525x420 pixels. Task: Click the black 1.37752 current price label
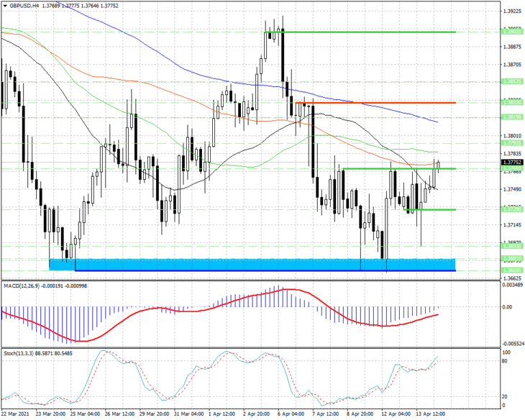(511, 162)
